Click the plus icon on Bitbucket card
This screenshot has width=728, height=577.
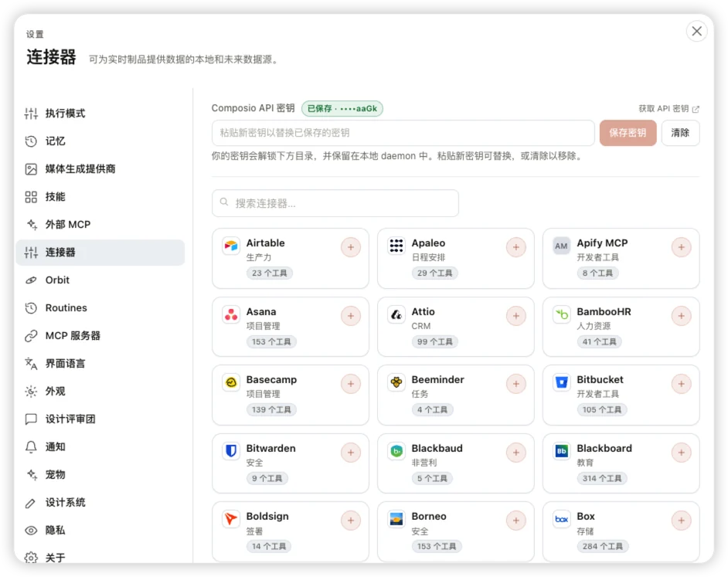point(681,384)
